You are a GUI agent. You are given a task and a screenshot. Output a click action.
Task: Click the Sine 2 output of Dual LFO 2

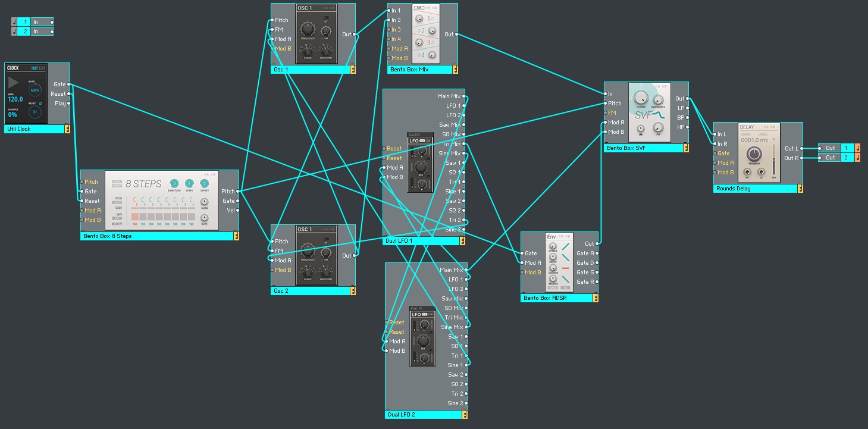pos(466,403)
